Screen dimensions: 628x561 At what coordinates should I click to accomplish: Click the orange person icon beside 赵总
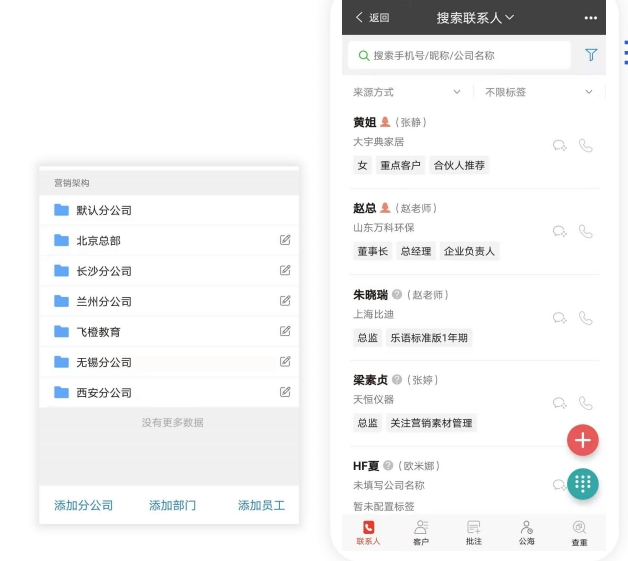pyautogui.click(x=385, y=208)
